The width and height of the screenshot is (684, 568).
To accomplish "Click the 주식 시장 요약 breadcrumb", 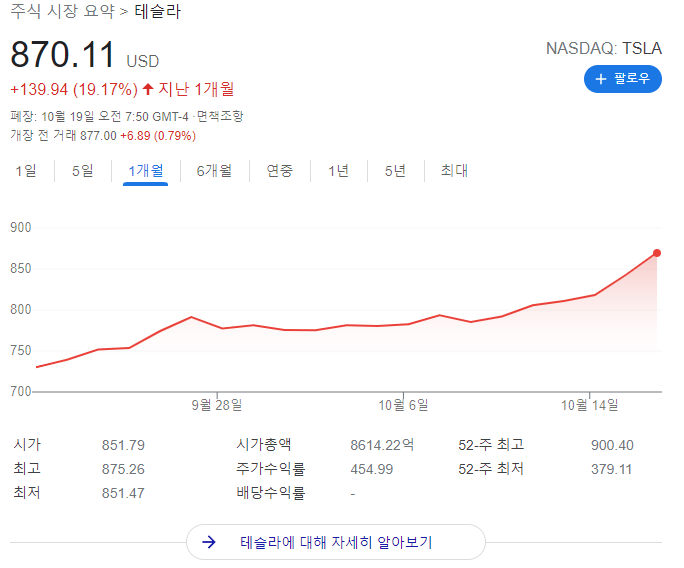I will pos(62,11).
